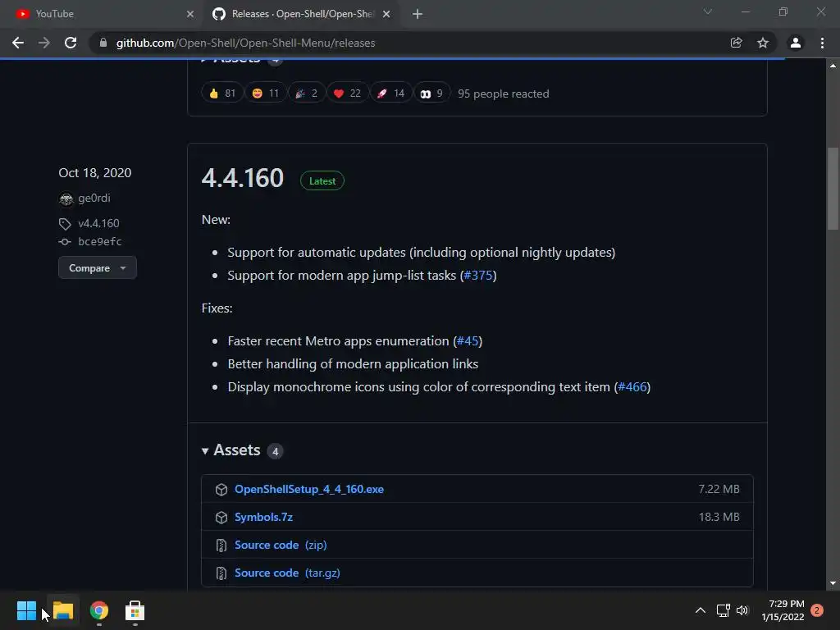Click commit icon next to bce9efc
This screenshot has width=840, height=630.
[65, 242]
